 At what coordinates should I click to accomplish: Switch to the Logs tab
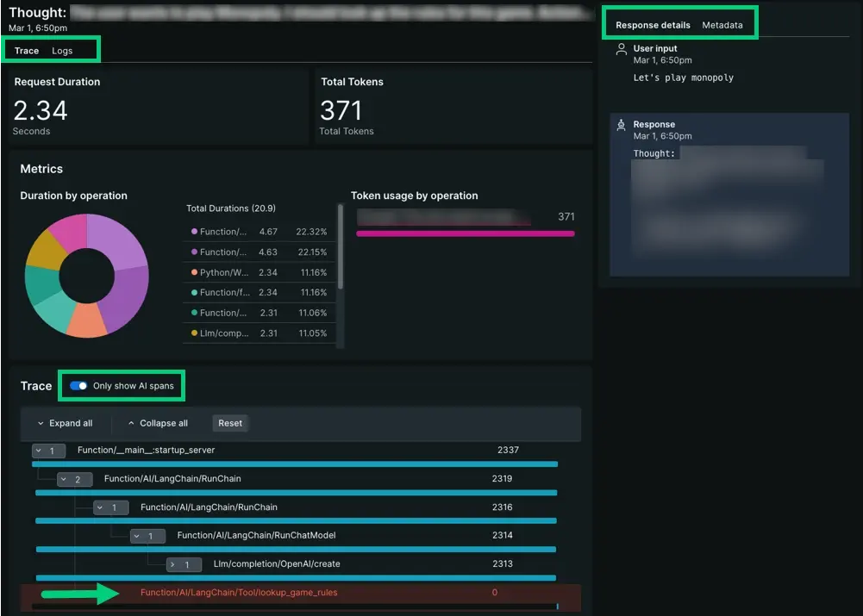pos(62,51)
